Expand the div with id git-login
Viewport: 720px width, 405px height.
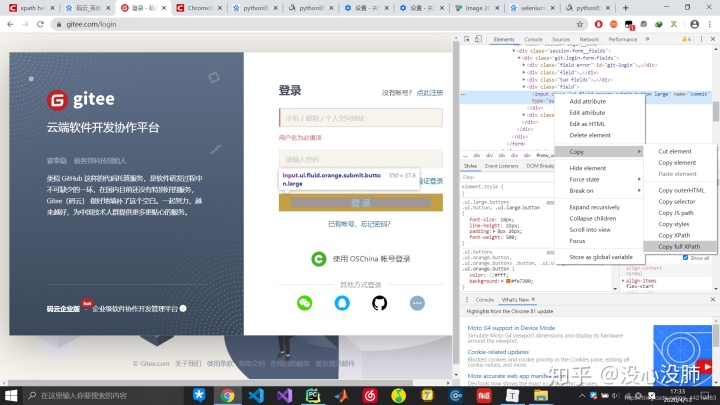[x=524, y=65]
